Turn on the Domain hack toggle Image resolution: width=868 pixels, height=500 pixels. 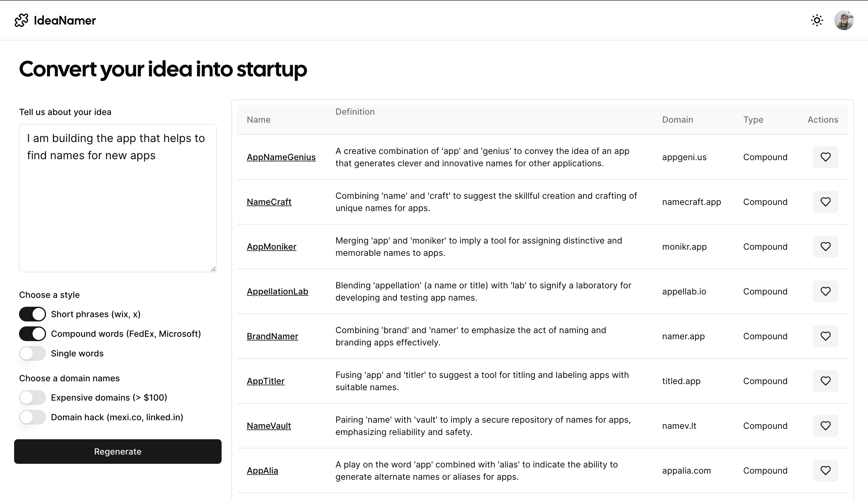pyautogui.click(x=32, y=417)
